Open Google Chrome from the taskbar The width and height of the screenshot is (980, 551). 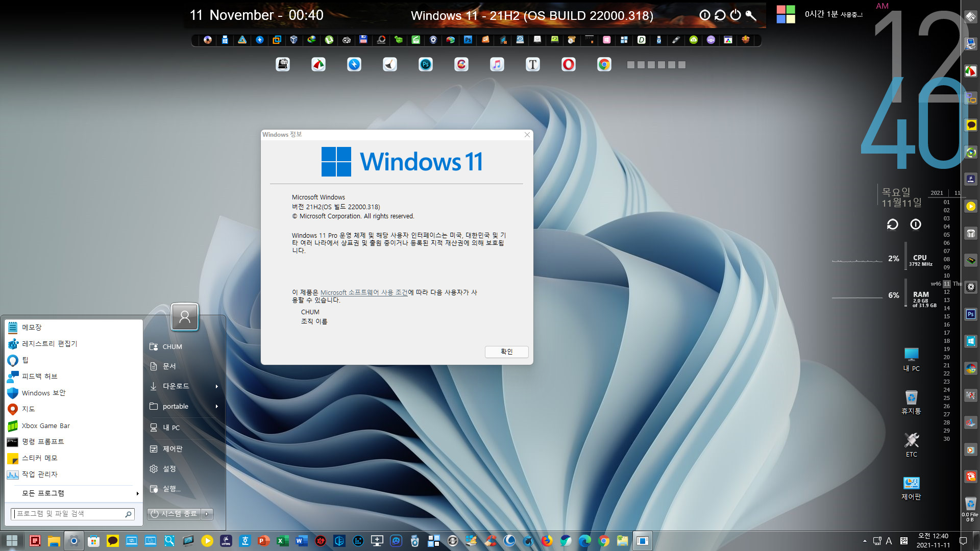pyautogui.click(x=604, y=541)
